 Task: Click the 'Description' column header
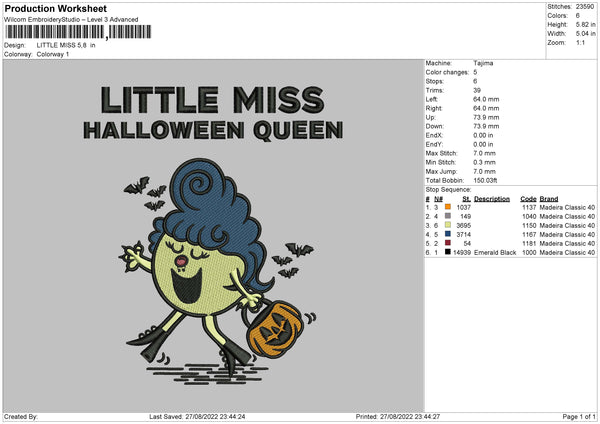tap(492, 199)
